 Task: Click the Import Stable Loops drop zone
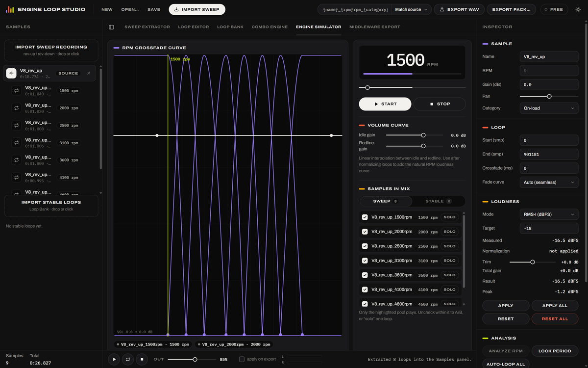point(51,206)
